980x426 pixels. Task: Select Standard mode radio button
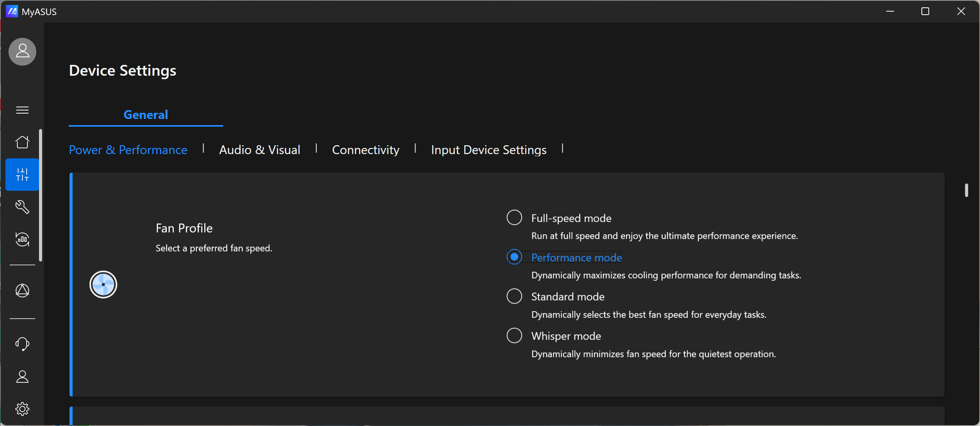tap(514, 296)
